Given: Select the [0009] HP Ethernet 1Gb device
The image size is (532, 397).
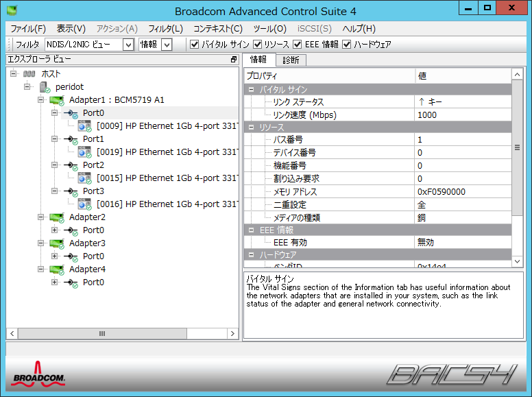Looking at the screenshot, I should 167,126.
